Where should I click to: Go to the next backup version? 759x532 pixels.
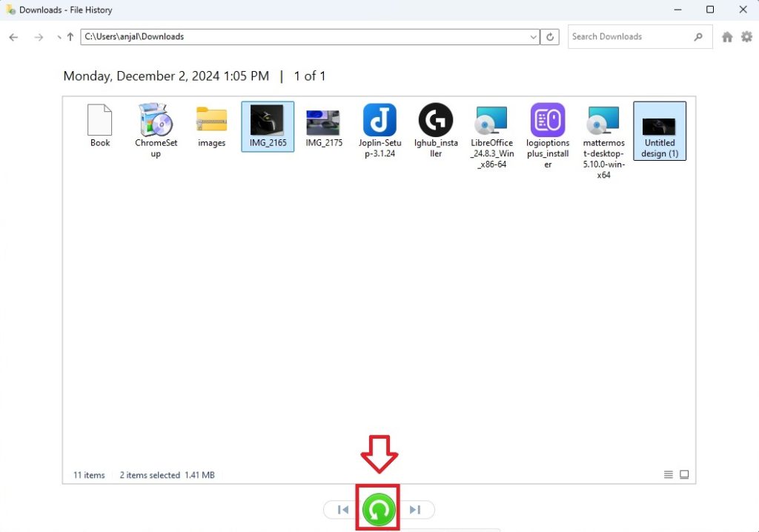coord(415,509)
